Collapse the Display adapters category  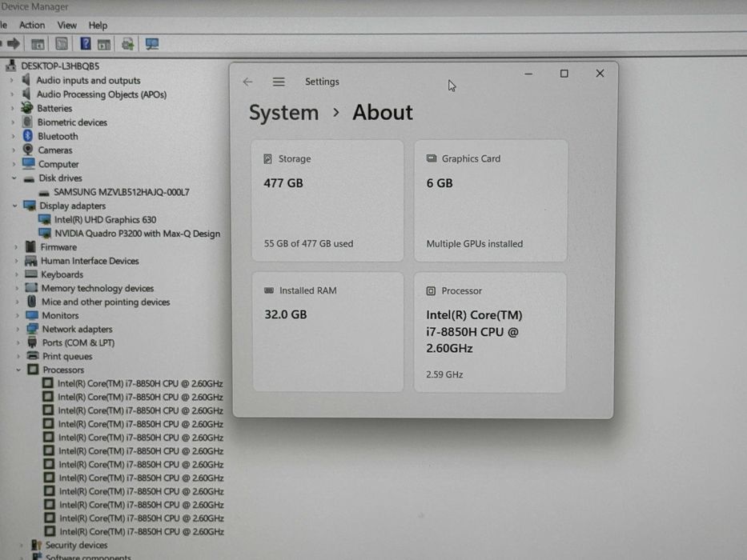(14, 206)
